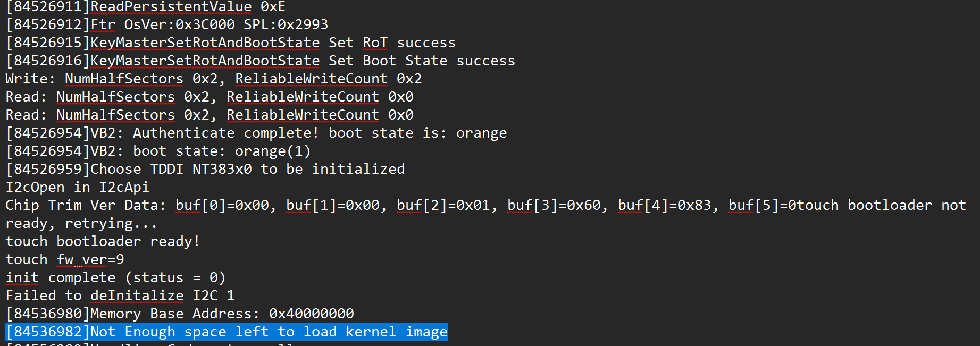Click the 'Choose TDDI NT383x0' log line

point(205,170)
